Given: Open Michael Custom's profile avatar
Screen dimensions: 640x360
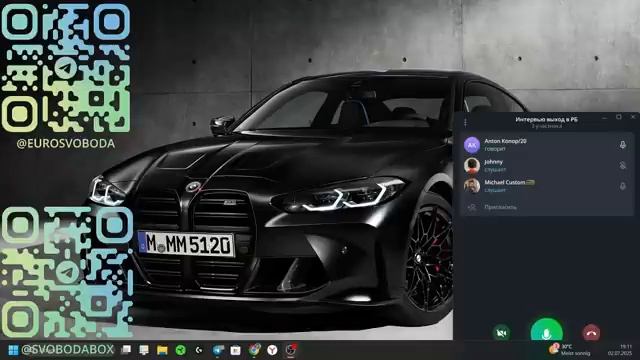Looking at the screenshot, I should click(x=472, y=186).
